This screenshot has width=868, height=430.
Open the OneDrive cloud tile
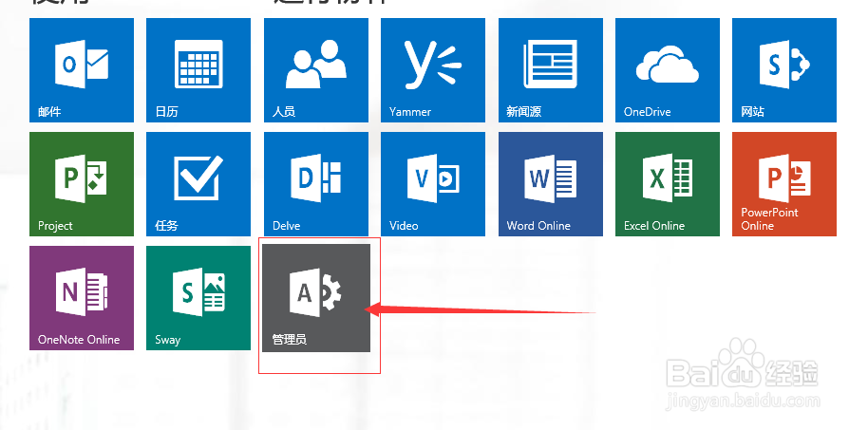pyautogui.click(x=668, y=69)
